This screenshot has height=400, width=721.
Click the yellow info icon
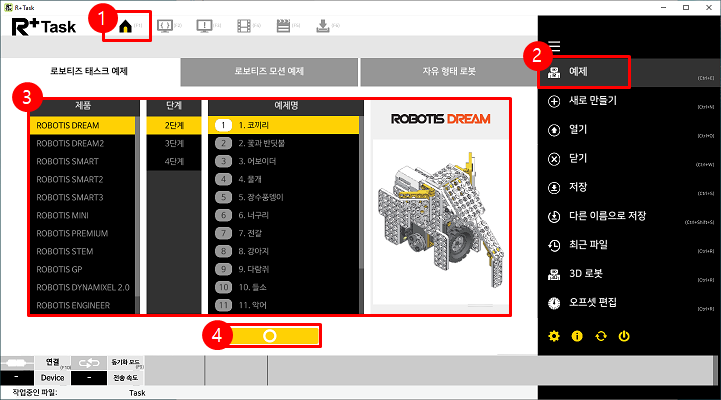pos(577,336)
